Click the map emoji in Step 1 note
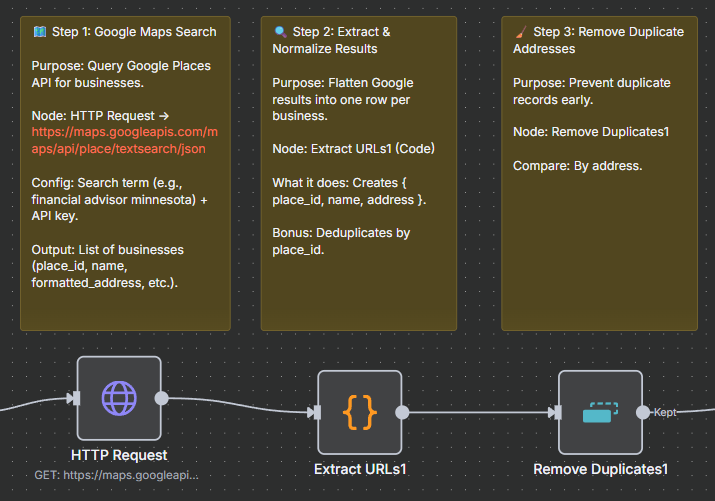This screenshot has height=501, width=715. (40, 31)
